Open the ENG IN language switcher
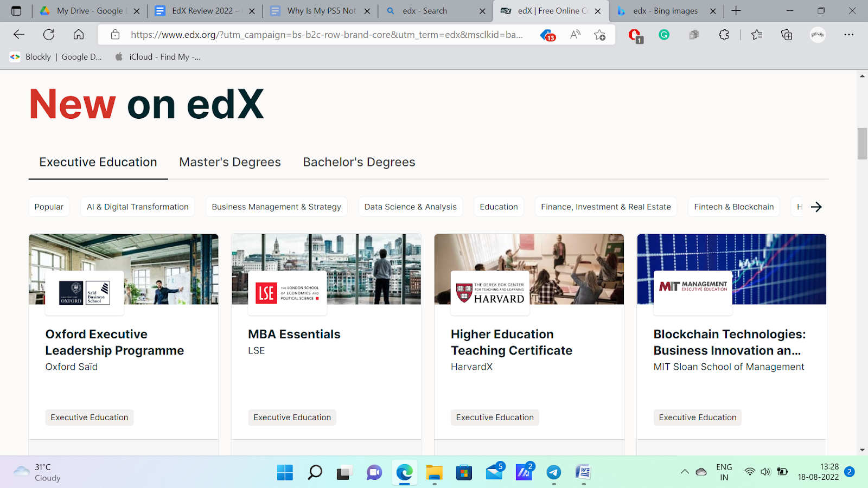The width and height of the screenshot is (868, 488). pyautogui.click(x=724, y=472)
